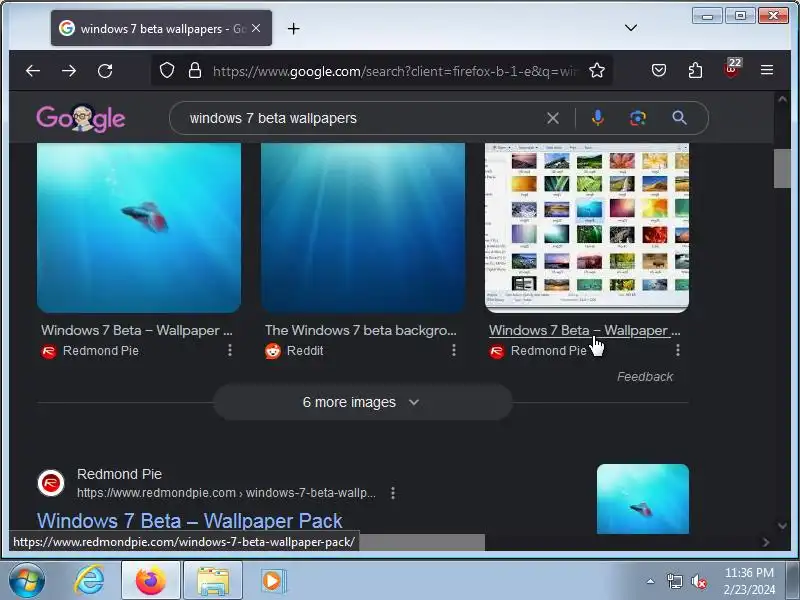The width and height of the screenshot is (800, 600).
Task: Click the network tray icon
Action: click(674, 581)
